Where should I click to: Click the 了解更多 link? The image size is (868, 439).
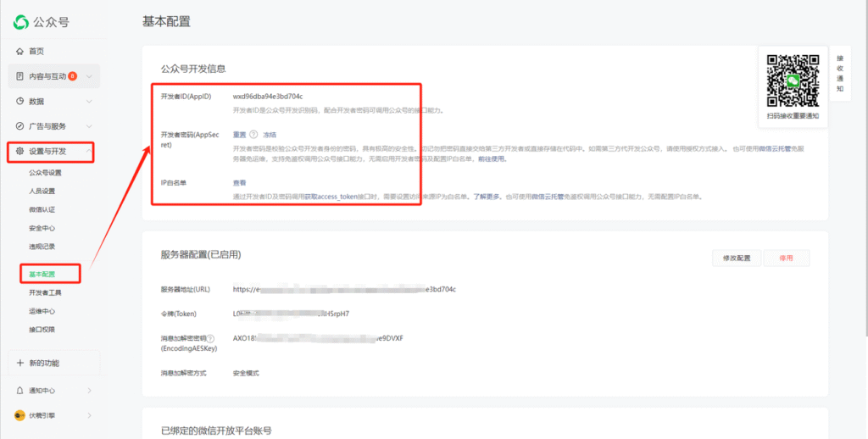(487, 197)
